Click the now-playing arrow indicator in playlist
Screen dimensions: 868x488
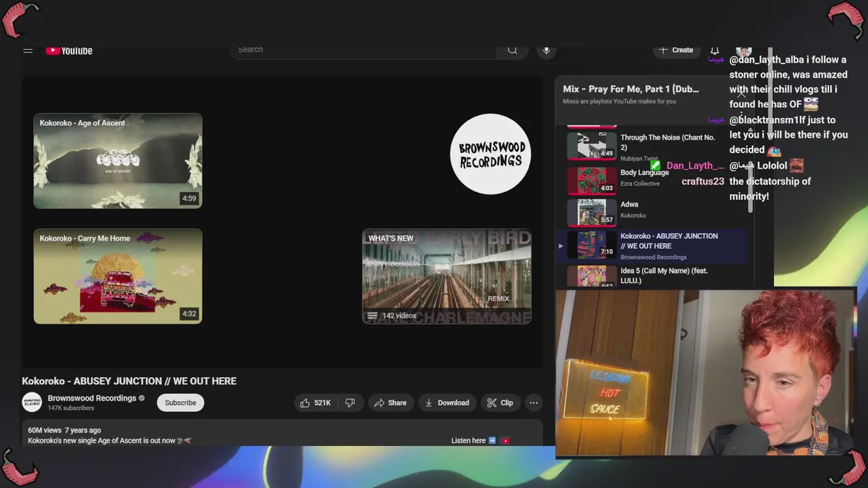(x=560, y=245)
